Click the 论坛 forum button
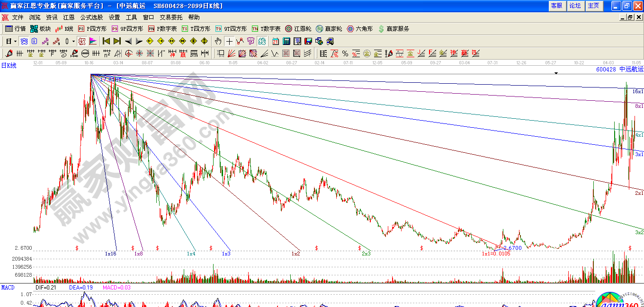The image size is (644, 307). click(x=575, y=6)
